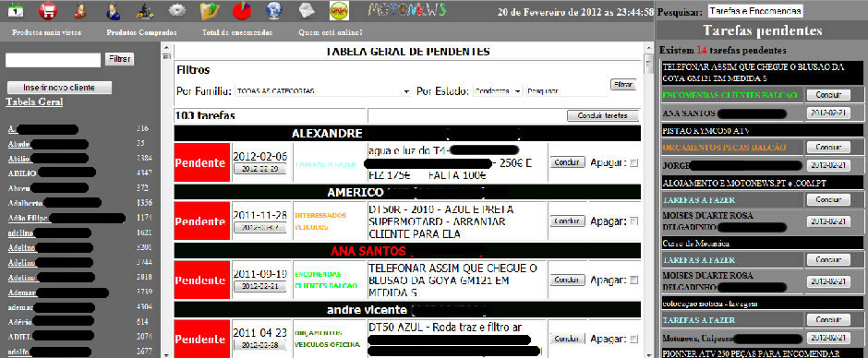
Task: Open the Produtos mais vistos menu
Action: [x=46, y=32]
